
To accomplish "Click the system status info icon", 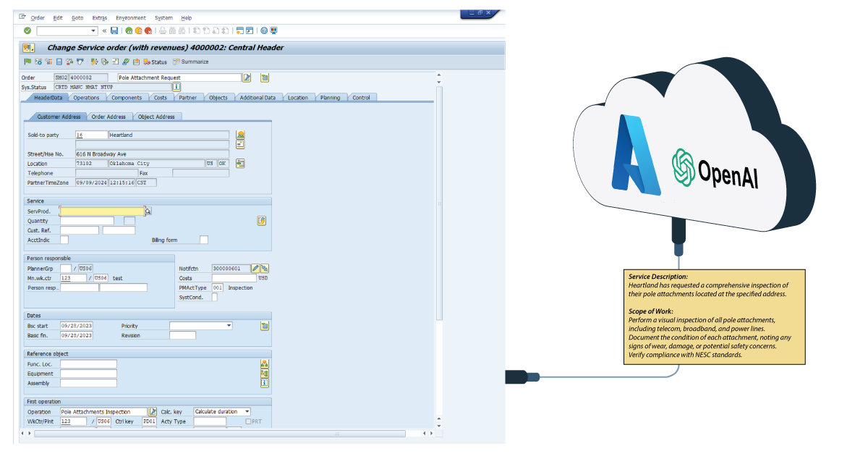I will (176, 86).
